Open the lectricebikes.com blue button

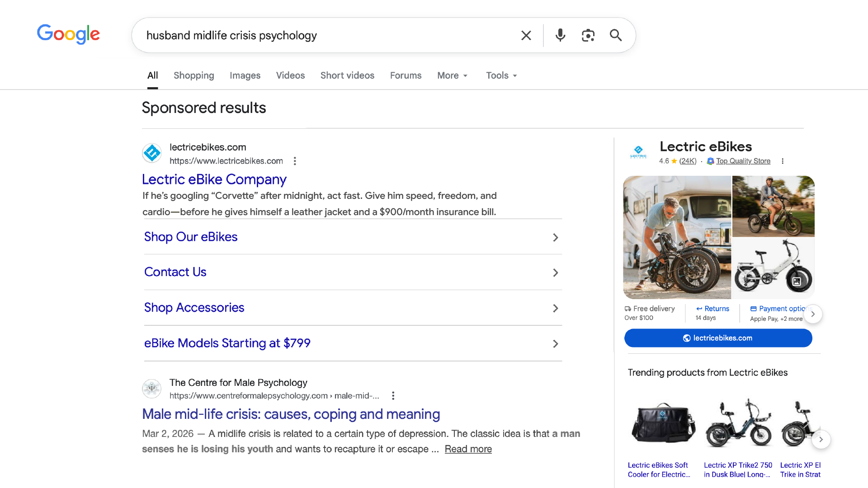pos(718,338)
